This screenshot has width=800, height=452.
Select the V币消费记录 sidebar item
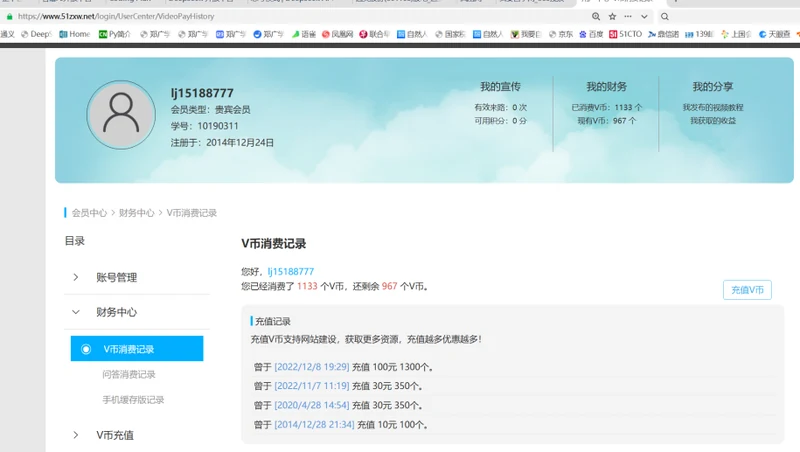tap(137, 348)
